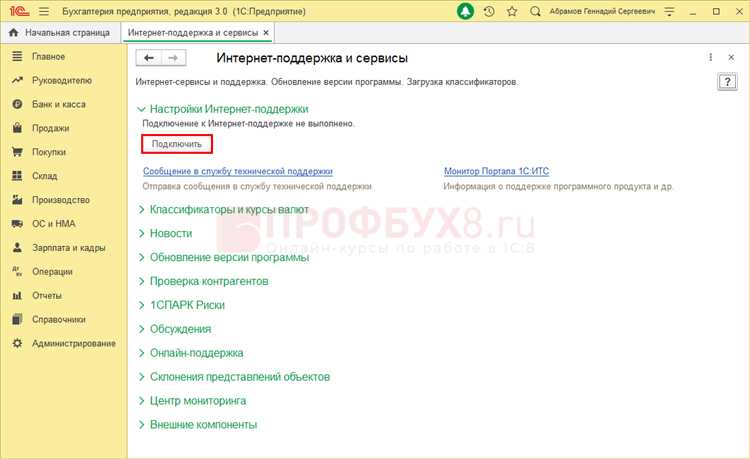This screenshot has width=750, height=459.
Task: Expand the Внешние компоненты section
Action: [x=141, y=425]
